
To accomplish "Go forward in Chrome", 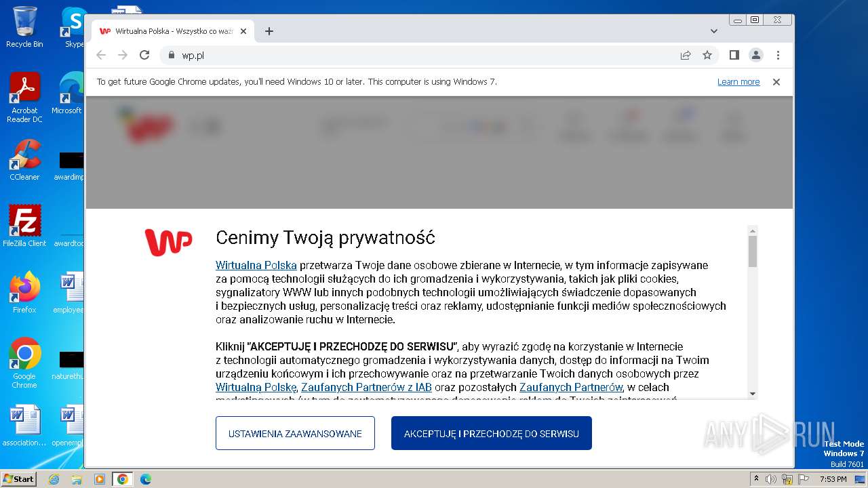I will [123, 56].
